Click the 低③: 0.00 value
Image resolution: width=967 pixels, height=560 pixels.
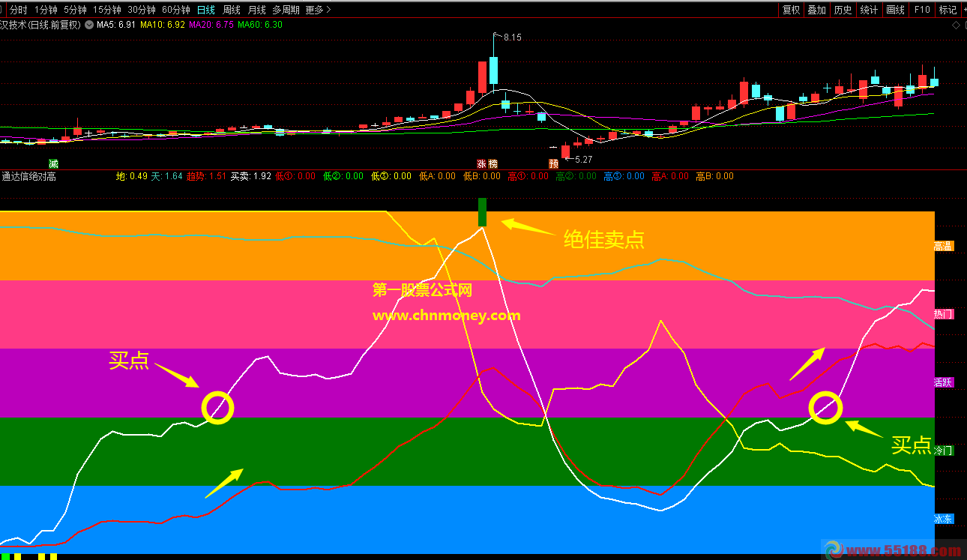pyautogui.click(x=391, y=177)
